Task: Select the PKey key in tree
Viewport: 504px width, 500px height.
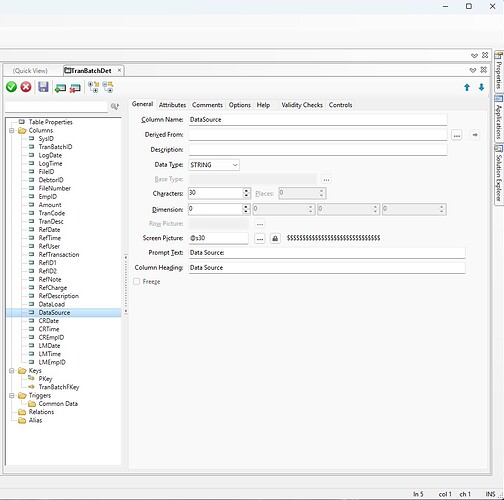Action: [45, 379]
